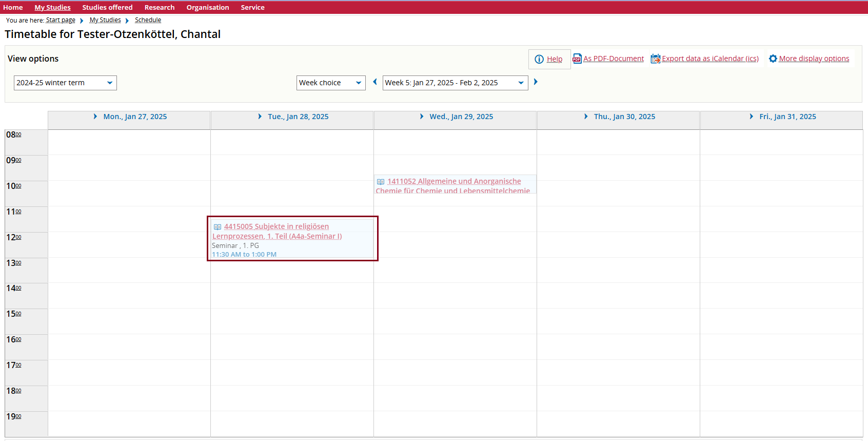Click arrow icon beside Thu., Jan 30
Screen dimensions: 868x441
click(586, 117)
